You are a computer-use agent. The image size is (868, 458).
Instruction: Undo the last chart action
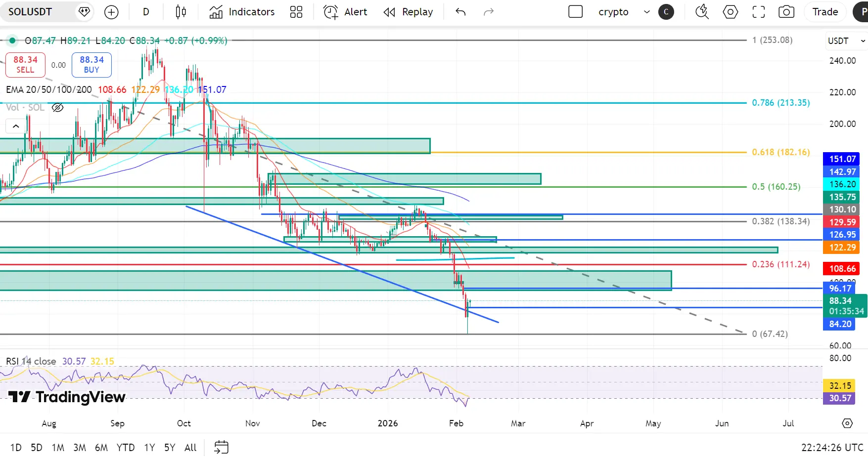[x=460, y=12]
